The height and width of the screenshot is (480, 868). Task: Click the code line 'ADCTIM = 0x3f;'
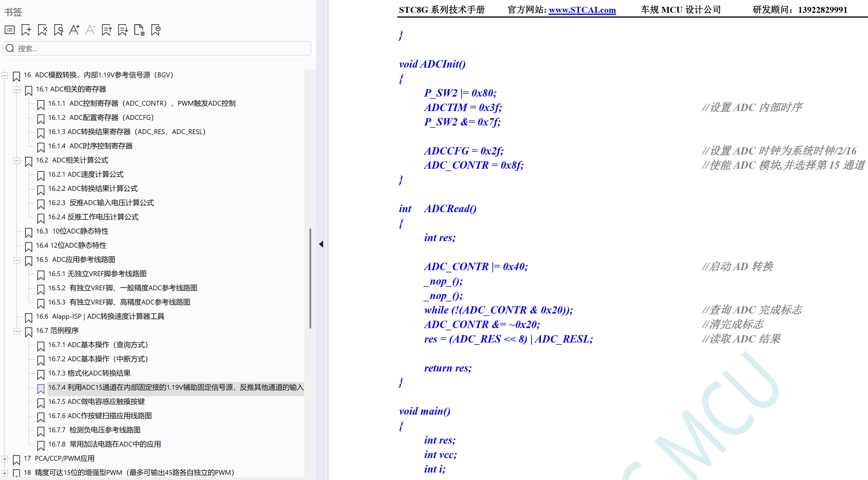click(x=463, y=108)
